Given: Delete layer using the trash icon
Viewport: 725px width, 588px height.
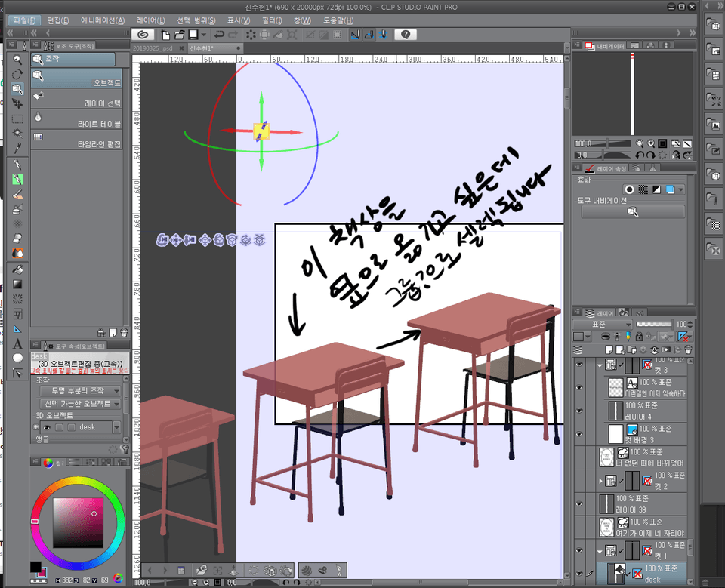Looking at the screenshot, I should (x=690, y=349).
